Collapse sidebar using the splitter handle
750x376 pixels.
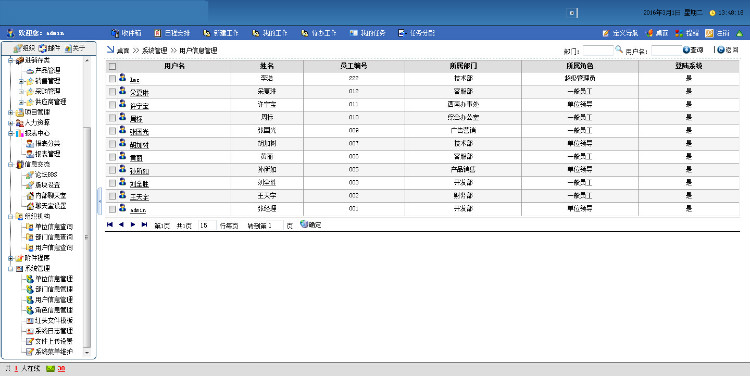tap(99, 201)
